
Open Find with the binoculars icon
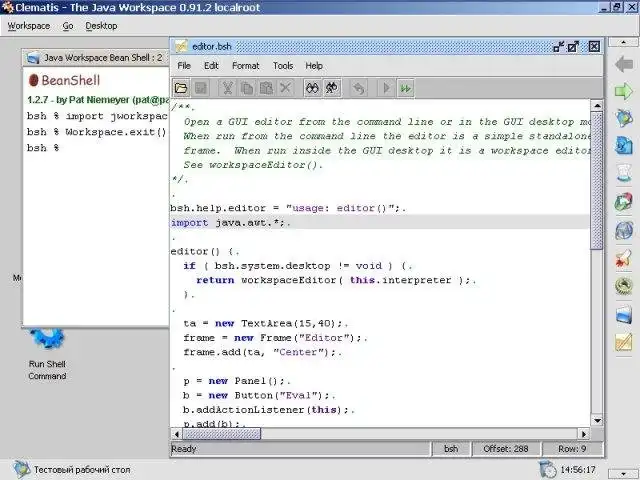click(312, 88)
